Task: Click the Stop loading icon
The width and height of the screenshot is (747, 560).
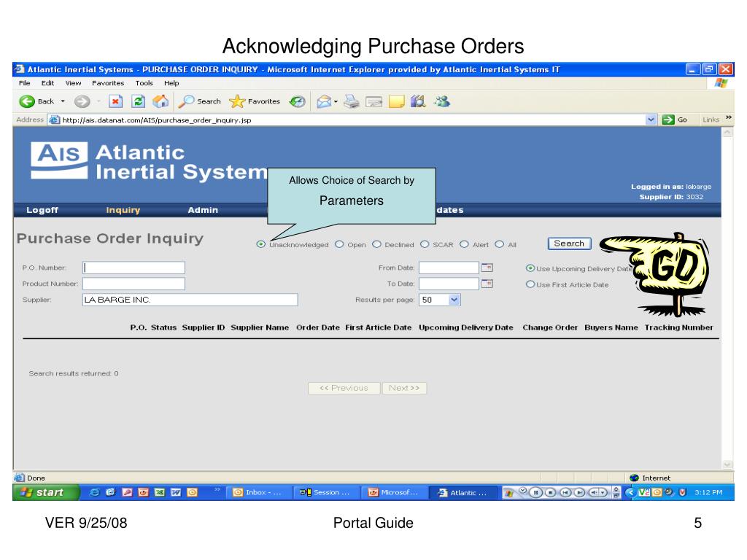Action: pos(115,101)
